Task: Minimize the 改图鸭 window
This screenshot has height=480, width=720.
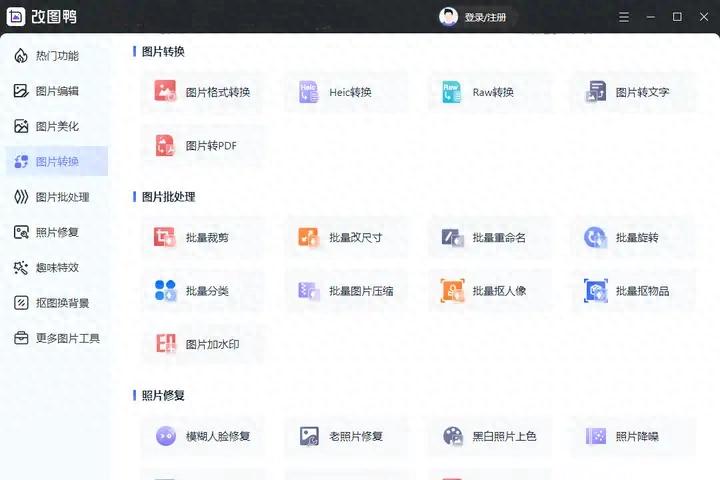Action: 651,17
